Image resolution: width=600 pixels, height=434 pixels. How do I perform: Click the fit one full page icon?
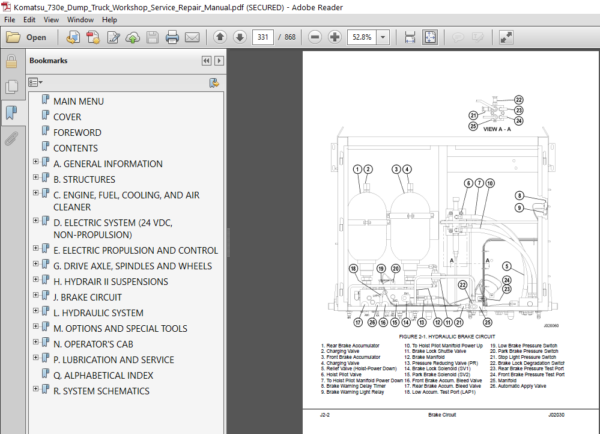click(430, 37)
